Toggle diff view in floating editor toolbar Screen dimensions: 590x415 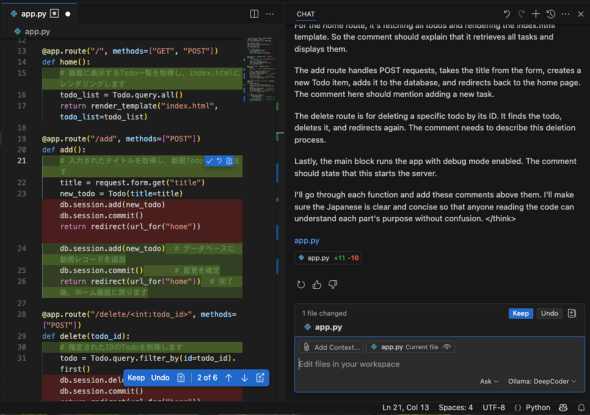181,378
